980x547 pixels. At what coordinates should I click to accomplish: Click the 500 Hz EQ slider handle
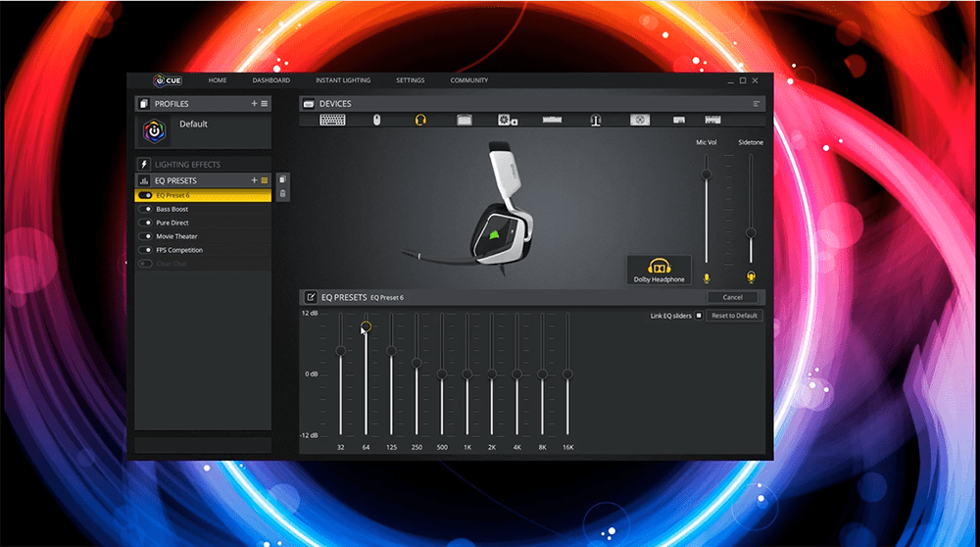pos(442,373)
